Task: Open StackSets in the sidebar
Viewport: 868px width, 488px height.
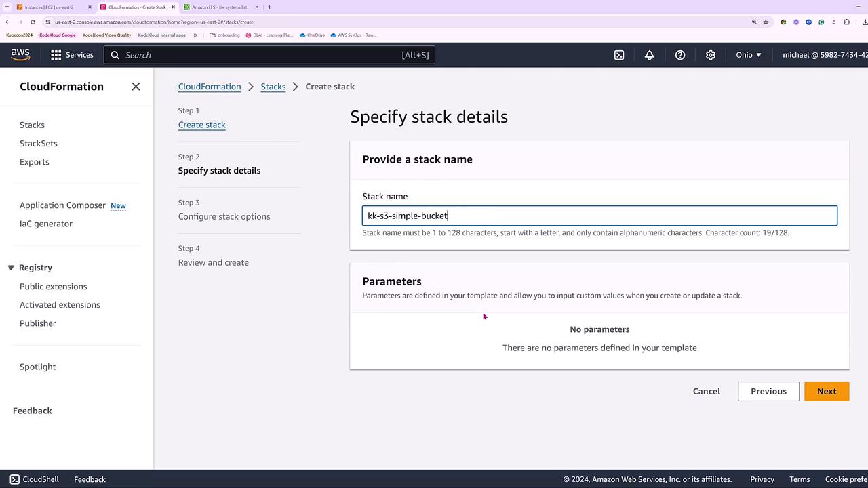Action: click(x=39, y=144)
